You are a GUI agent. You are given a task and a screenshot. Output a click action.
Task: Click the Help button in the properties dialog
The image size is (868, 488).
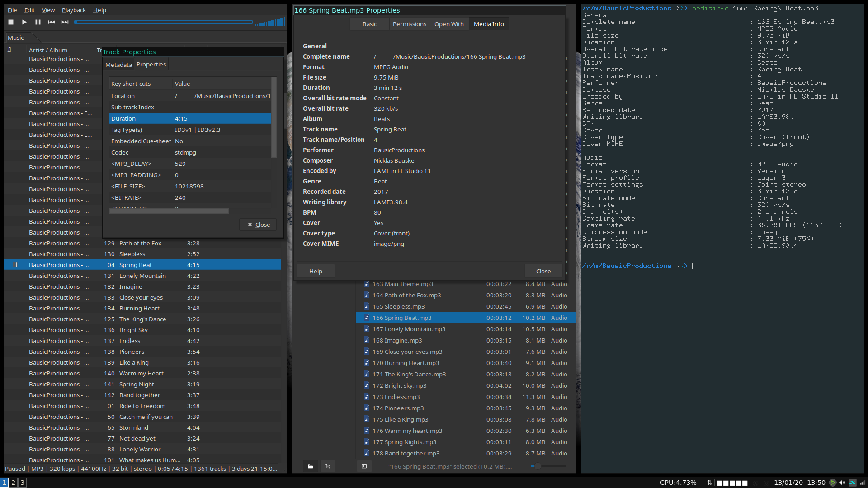point(316,271)
